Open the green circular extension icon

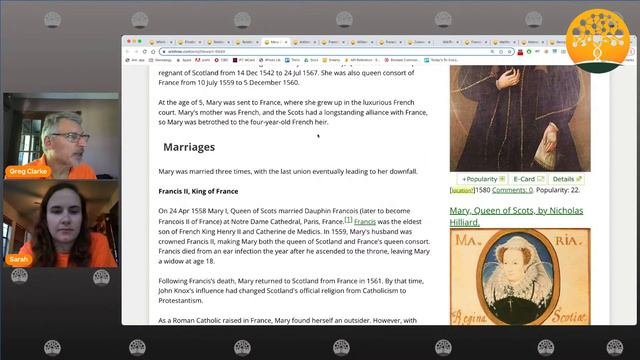pos(529,52)
